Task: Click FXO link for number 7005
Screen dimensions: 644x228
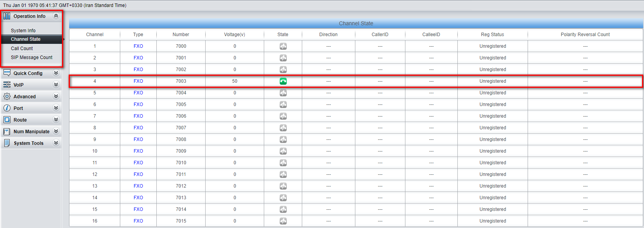Action: (x=138, y=104)
